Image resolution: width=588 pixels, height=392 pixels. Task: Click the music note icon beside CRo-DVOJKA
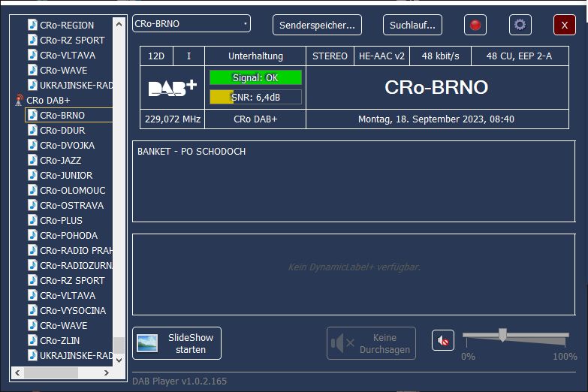(x=32, y=145)
